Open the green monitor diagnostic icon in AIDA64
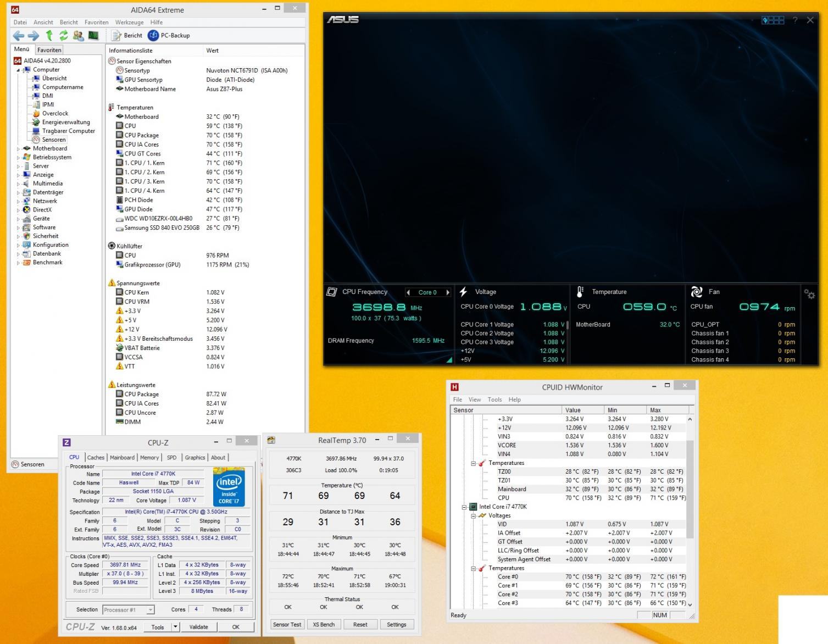This screenshot has height=644, width=828. 93,36
